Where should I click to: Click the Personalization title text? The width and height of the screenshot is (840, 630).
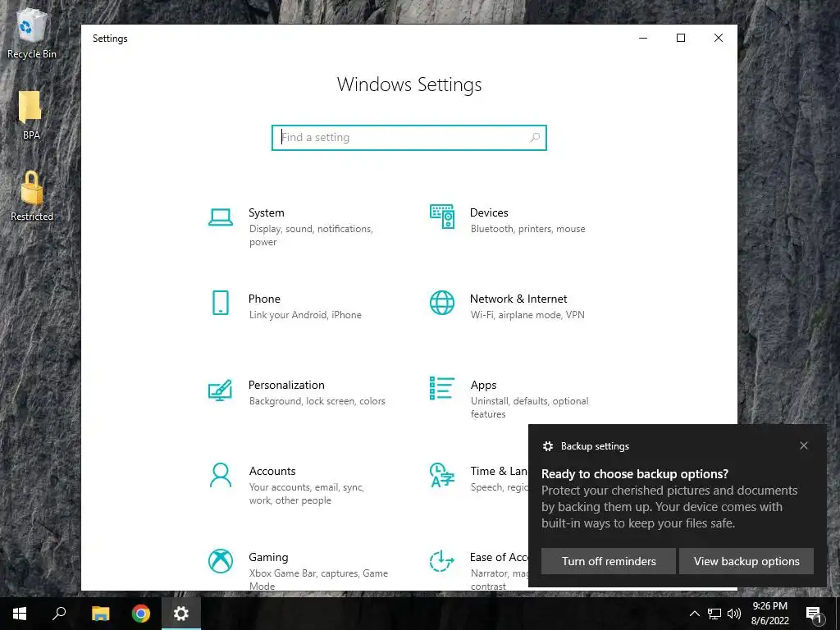[286, 386]
